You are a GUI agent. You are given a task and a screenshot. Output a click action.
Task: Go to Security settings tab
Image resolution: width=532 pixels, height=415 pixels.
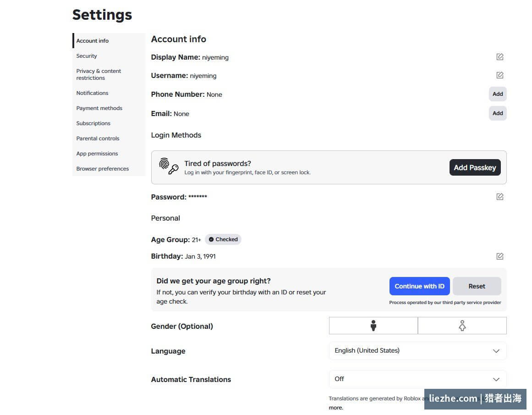(109, 56)
